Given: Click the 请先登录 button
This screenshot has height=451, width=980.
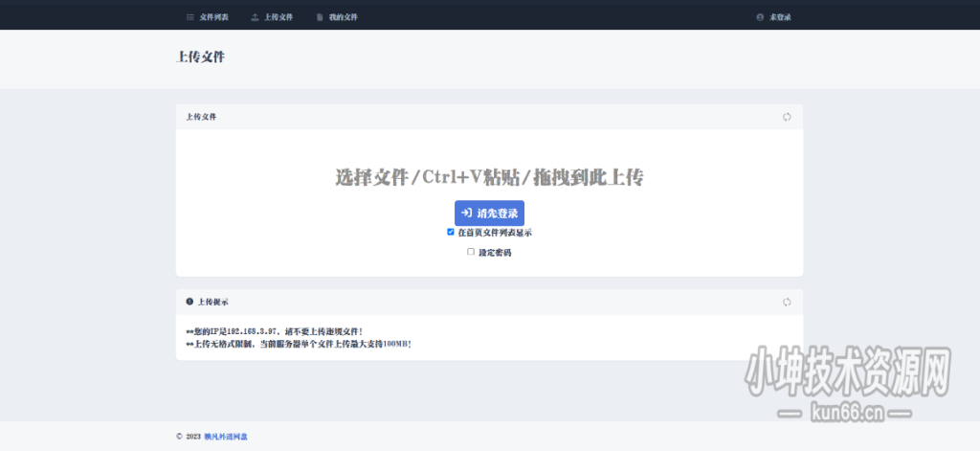Looking at the screenshot, I should click(489, 214).
